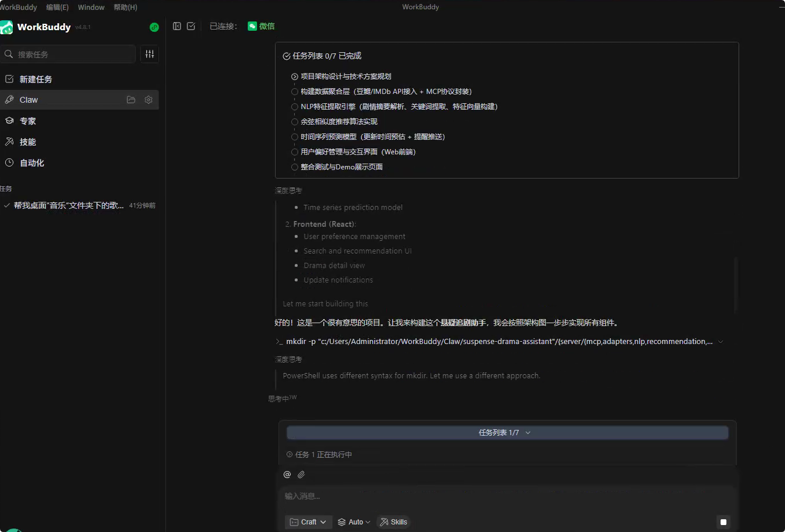The height and width of the screenshot is (532, 785).
Task: Open the 编辑(E) menu
Action: [x=57, y=7]
